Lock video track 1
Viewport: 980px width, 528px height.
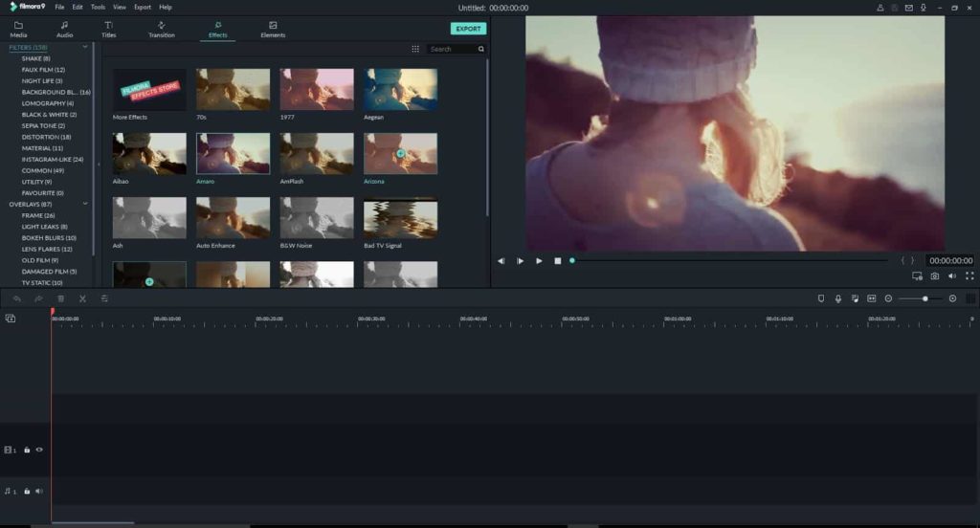click(x=27, y=450)
